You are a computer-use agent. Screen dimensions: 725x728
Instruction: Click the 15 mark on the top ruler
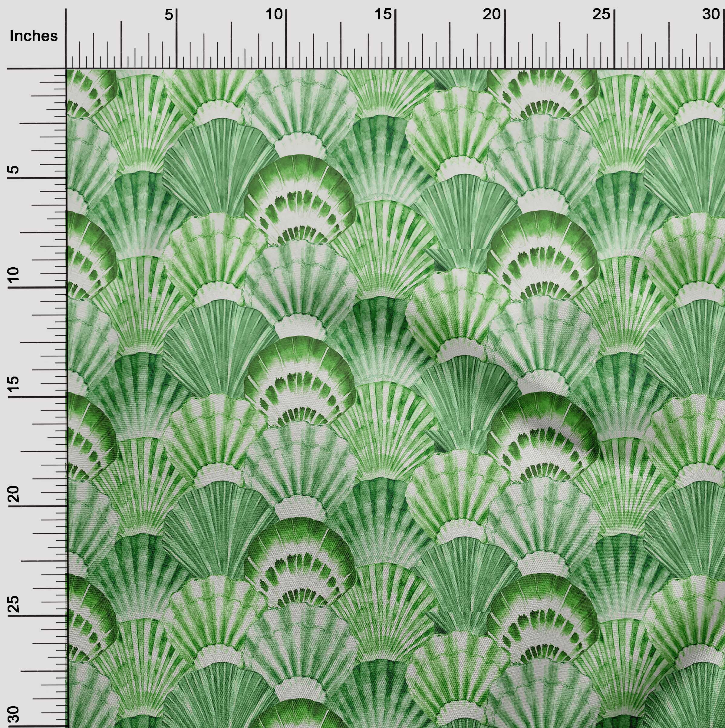point(384,15)
